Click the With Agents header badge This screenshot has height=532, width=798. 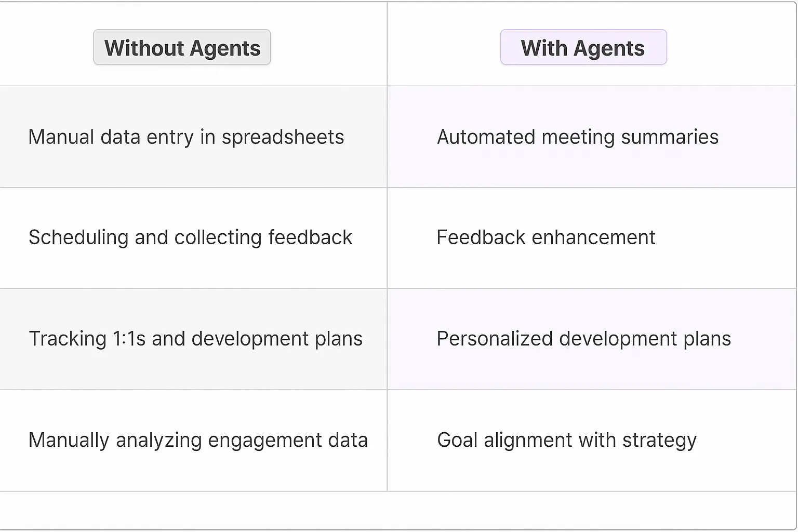pyautogui.click(x=583, y=48)
